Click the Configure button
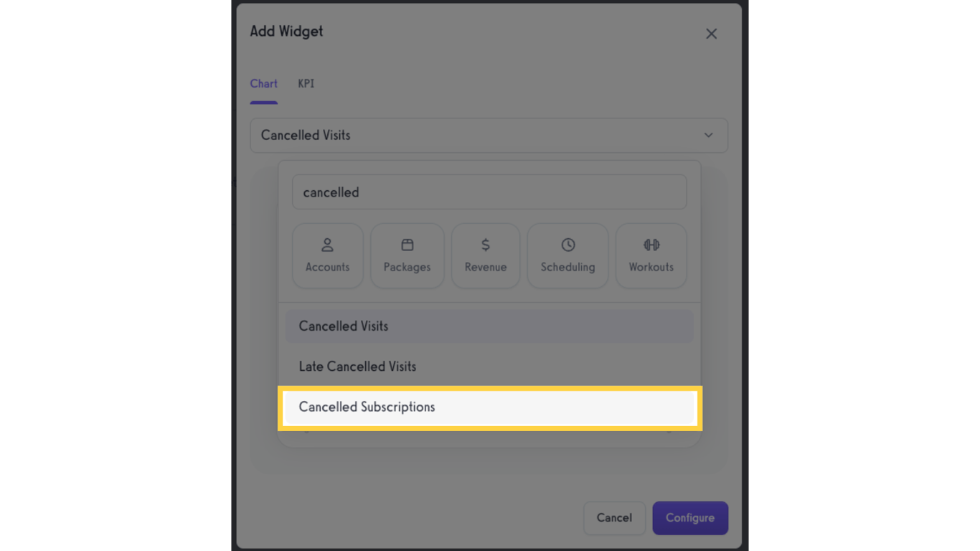Viewport: 980px width, 551px height. (689, 518)
